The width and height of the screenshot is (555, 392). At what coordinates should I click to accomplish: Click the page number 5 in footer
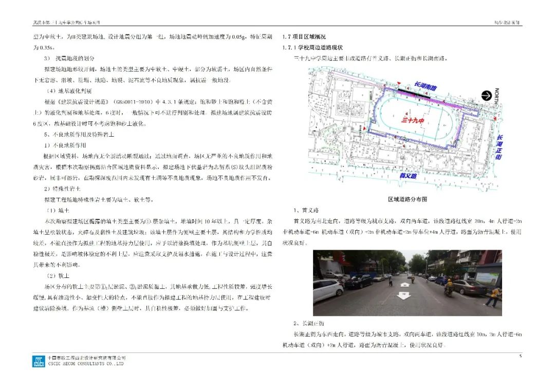(520, 356)
